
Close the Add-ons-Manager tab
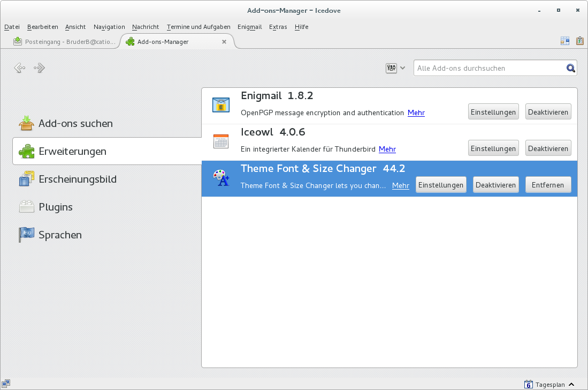[224, 42]
